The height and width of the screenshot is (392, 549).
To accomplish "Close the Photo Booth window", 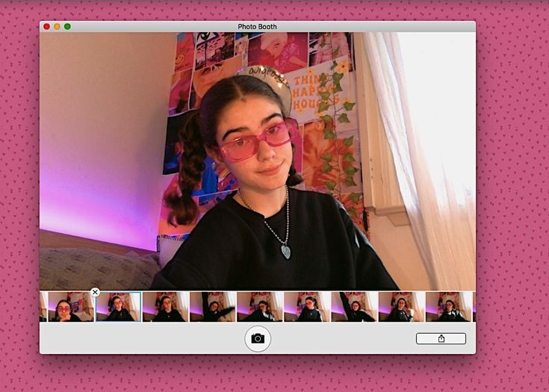I will click(46, 27).
